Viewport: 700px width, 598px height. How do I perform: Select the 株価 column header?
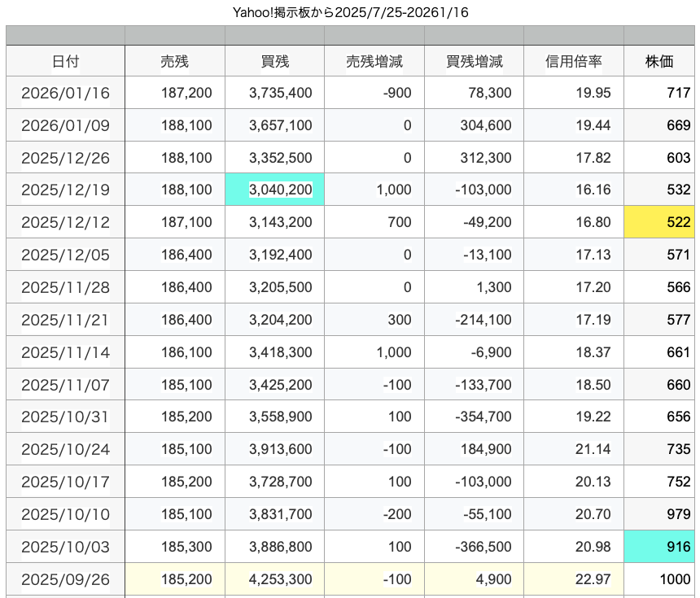[659, 61]
